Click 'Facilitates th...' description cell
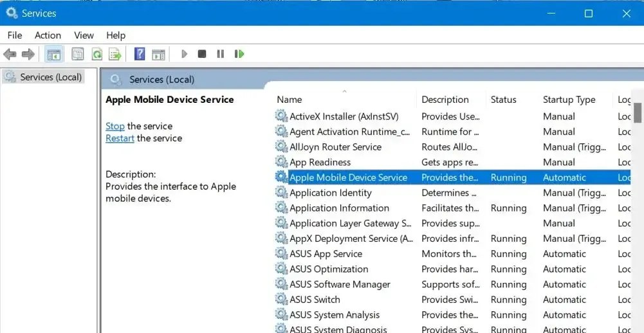The height and width of the screenshot is (333, 644). (450, 208)
